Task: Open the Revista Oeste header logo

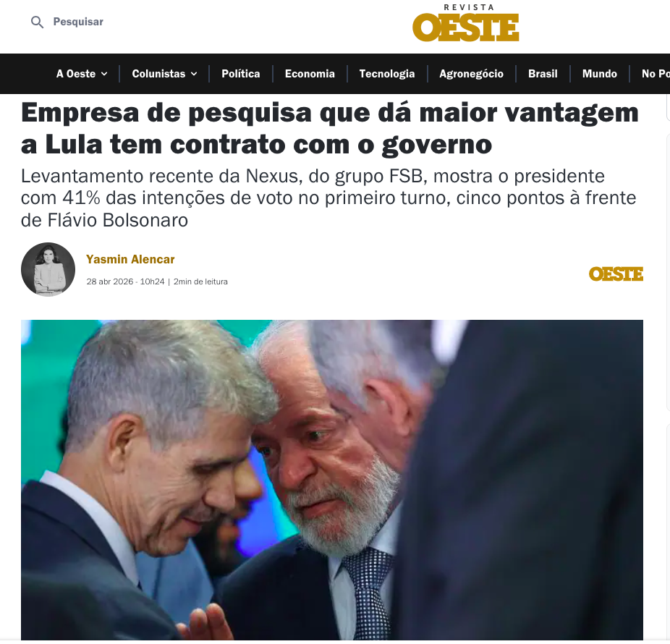Action: (465, 23)
